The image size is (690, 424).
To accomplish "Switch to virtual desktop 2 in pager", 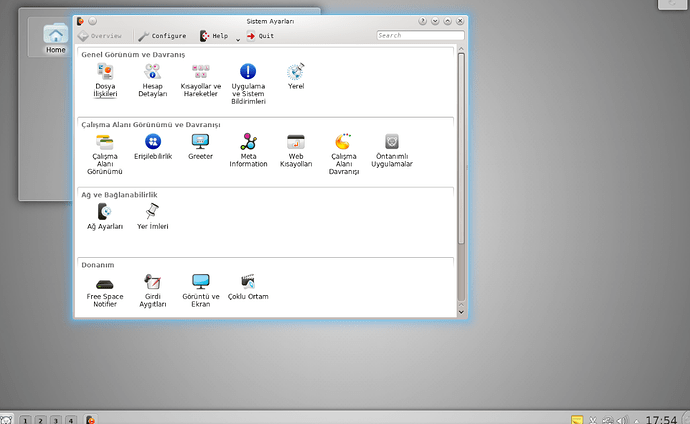I will click(41, 419).
